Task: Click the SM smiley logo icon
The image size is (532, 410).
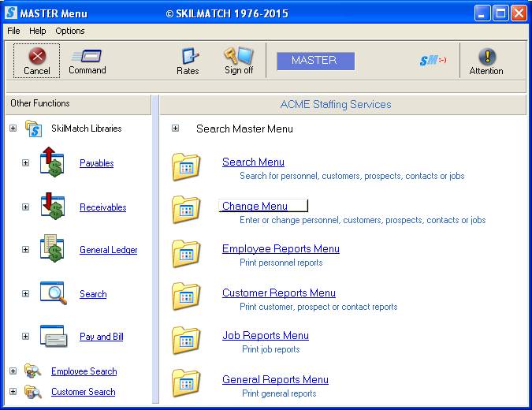Action: (x=433, y=61)
